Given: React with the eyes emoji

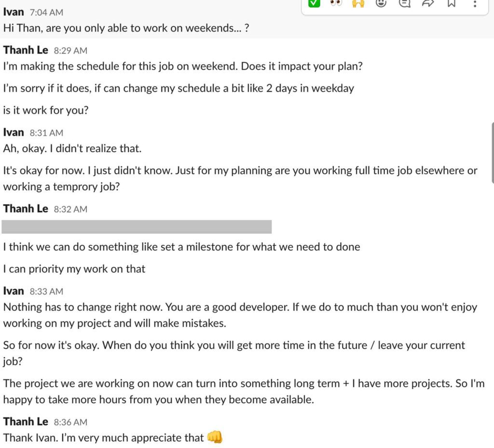Looking at the screenshot, I should click(x=335, y=5).
